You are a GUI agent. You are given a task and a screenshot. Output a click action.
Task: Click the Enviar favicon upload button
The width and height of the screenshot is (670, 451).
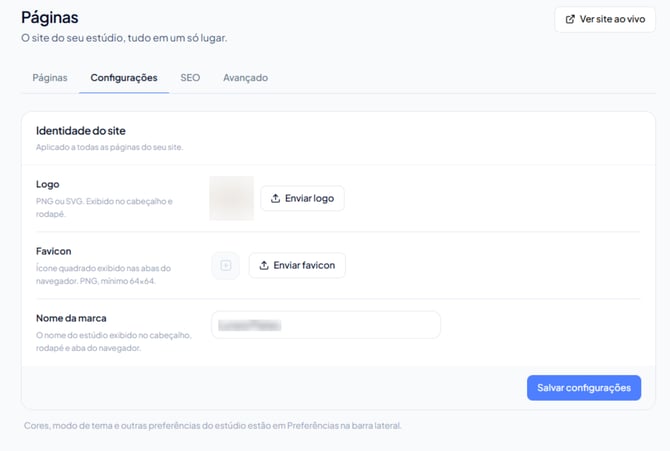[x=297, y=265]
